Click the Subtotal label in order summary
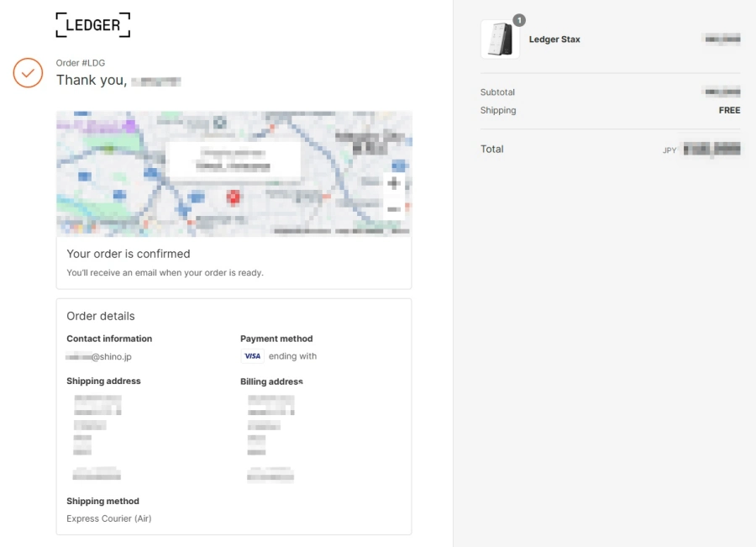Image resolution: width=756 pixels, height=547 pixels. click(497, 92)
